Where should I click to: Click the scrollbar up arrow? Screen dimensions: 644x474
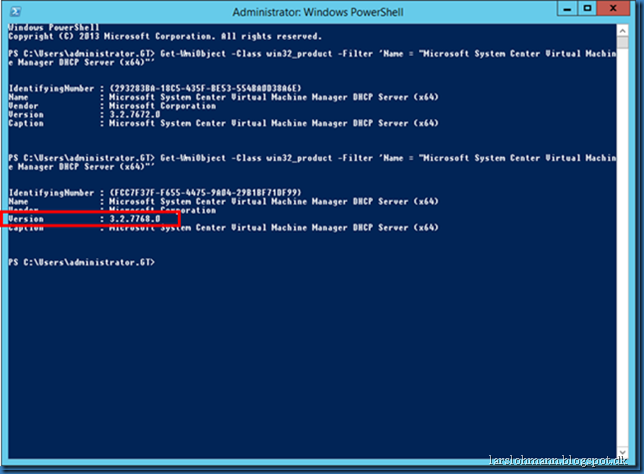(622, 31)
